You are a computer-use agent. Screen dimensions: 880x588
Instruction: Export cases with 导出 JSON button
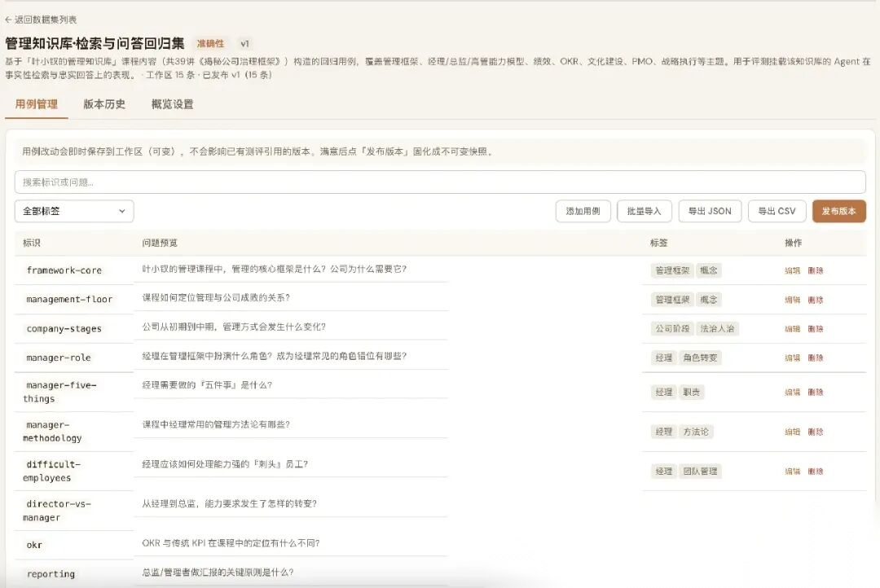pyautogui.click(x=710, y=211)
